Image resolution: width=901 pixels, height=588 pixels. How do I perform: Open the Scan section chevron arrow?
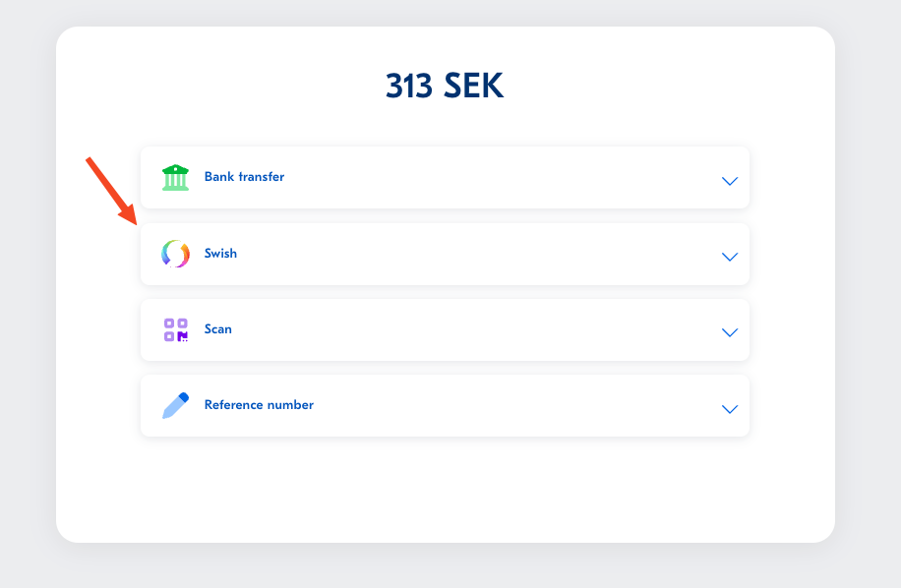click(729, 332)
